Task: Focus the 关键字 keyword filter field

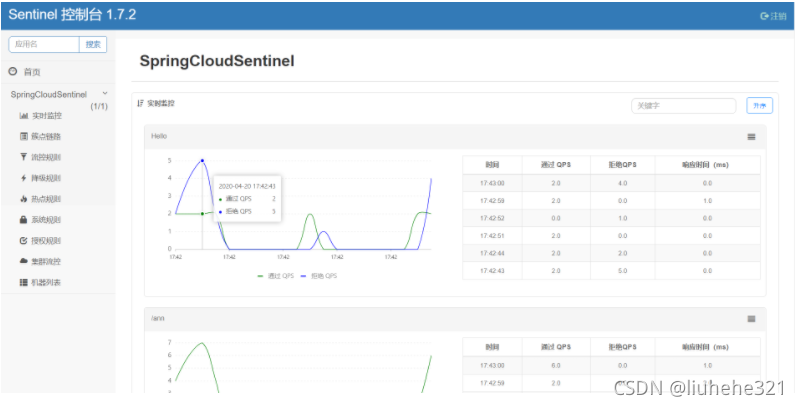Action: (683, 106)
